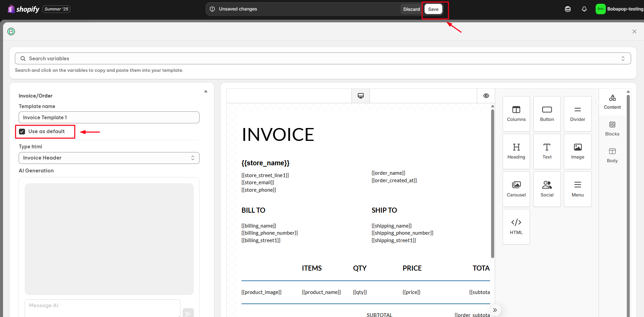Add a Carousel element
The height and width of the screenshot is (317, 644).
[516, 189]
